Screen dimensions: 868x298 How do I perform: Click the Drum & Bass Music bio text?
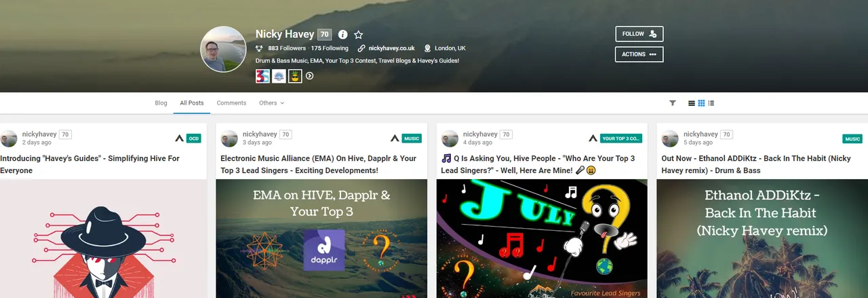[x=357, y=61]
